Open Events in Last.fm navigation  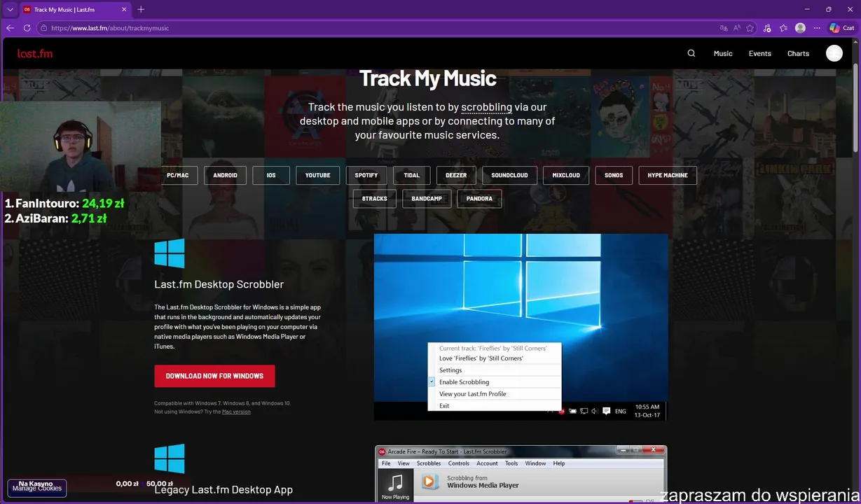[x=759, y=53]
